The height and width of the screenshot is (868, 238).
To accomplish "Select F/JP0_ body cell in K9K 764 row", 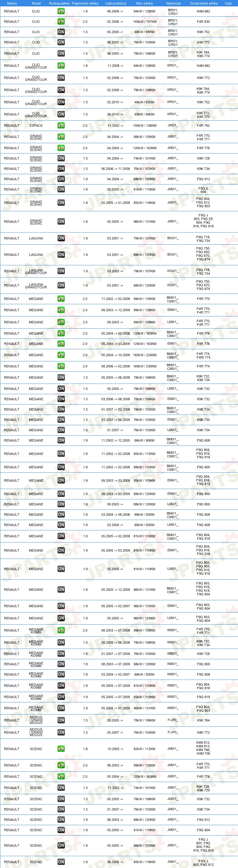I will point(173,720).
